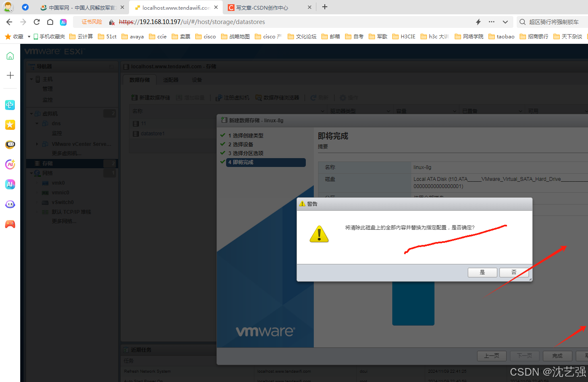Open the 容量 column dropdown arrow
588x382 pixels.
454,111
